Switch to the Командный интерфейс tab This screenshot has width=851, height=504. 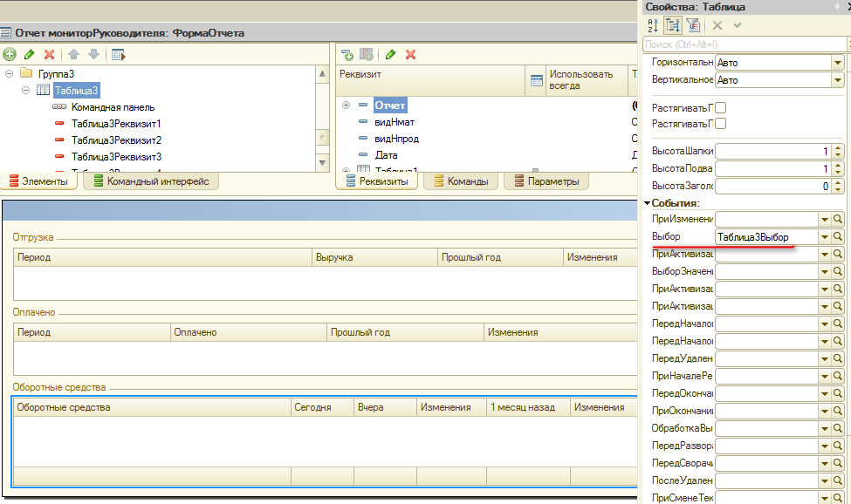click(x=151, y=181)
